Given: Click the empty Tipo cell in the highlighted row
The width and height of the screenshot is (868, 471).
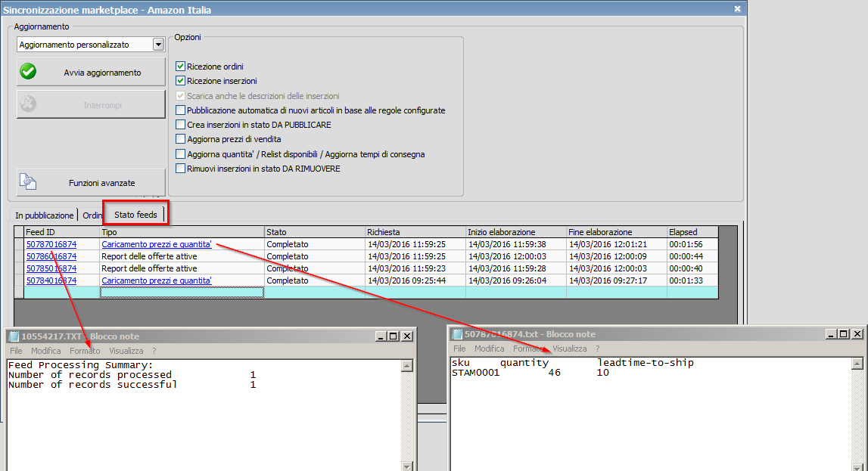Looking at the screenshot, I should [182, 293].
